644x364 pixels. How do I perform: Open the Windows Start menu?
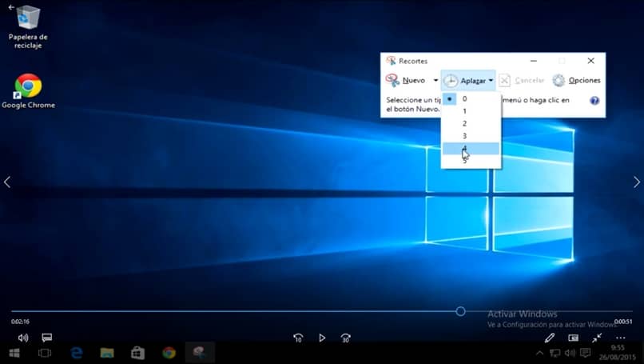(x=14, y=353)
